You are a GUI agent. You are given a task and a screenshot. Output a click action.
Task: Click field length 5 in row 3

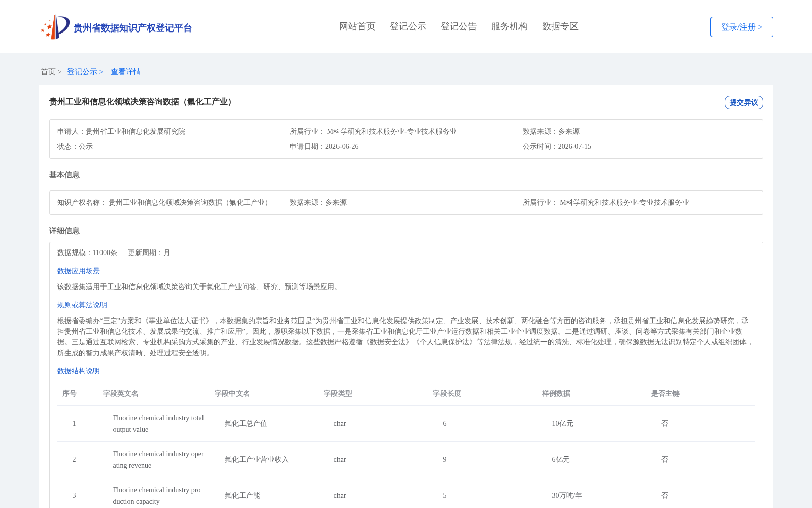point(445,495)
